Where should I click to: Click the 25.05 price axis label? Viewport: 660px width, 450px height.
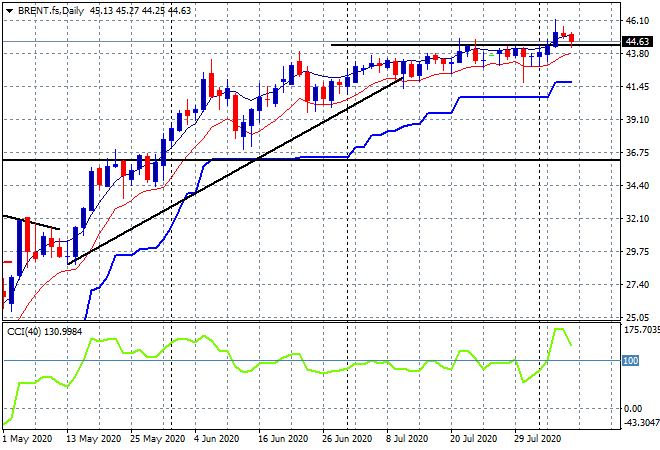pyautogui.click(x=637, y=317)
